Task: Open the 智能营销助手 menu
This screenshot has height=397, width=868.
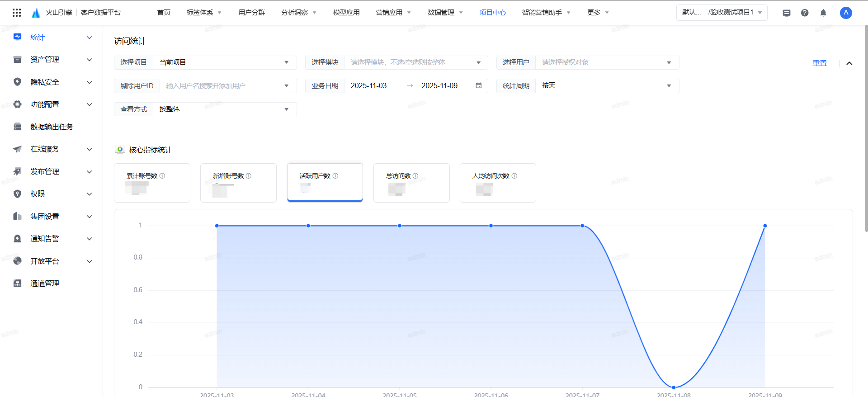Action: coord(546,13)
